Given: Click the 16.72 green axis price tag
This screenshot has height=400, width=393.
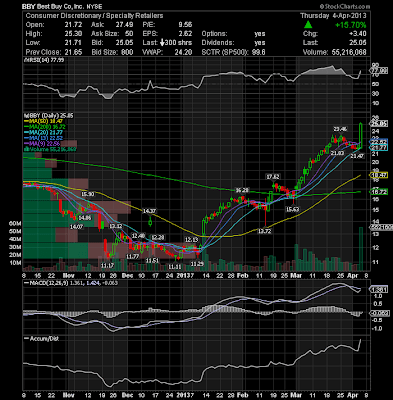Looking at the screenshot, I should tap(379, 192).
